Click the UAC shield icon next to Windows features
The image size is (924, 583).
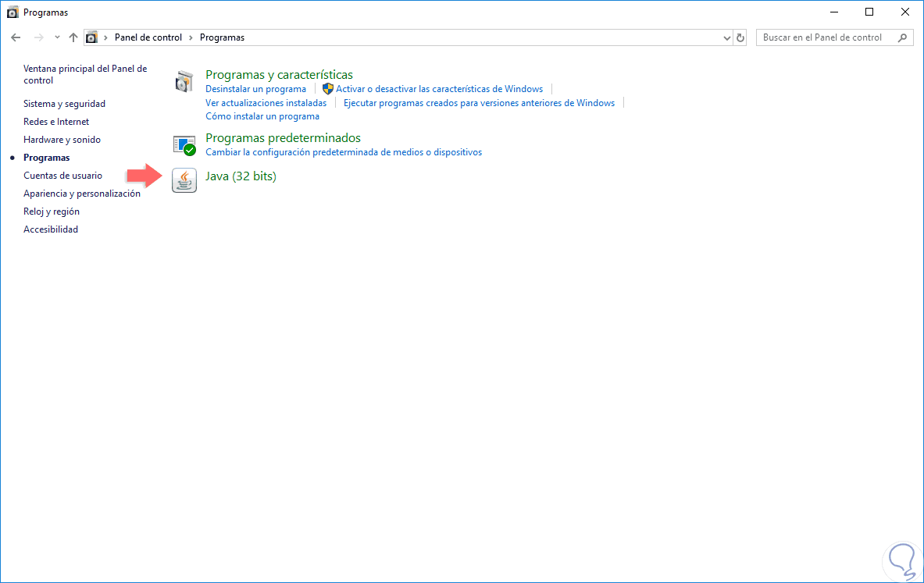coord(329,88)
